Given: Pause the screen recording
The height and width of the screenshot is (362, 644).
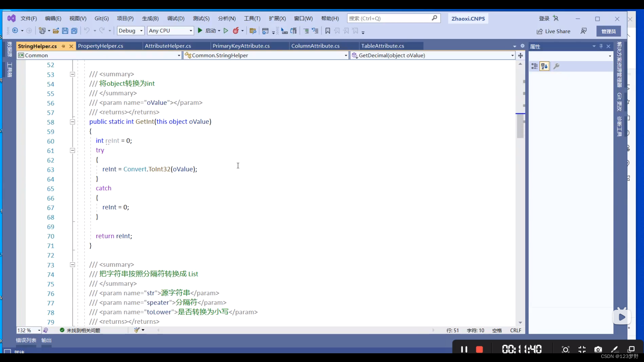Looking at the screenshot, I should (x=464, y=350).
